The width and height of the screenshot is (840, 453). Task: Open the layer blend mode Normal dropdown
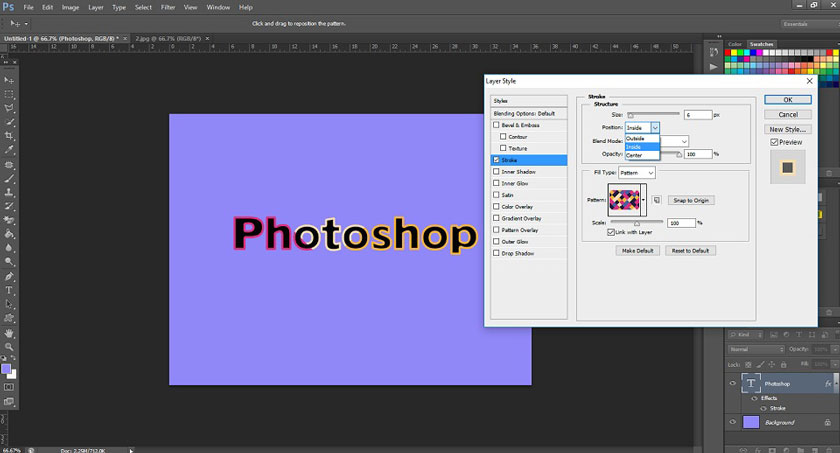756,349
